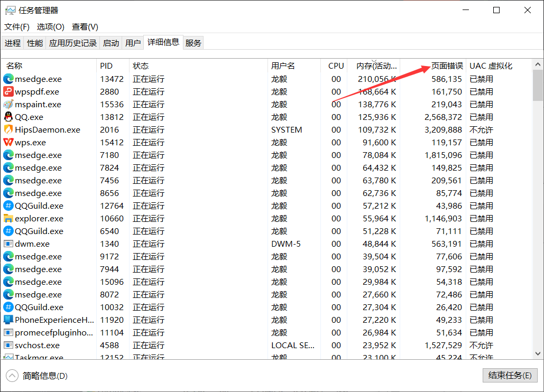The image size is (544, 392).
Task: Click the QQGuild.exe icon for PID 12764
Action: point(8,206)
